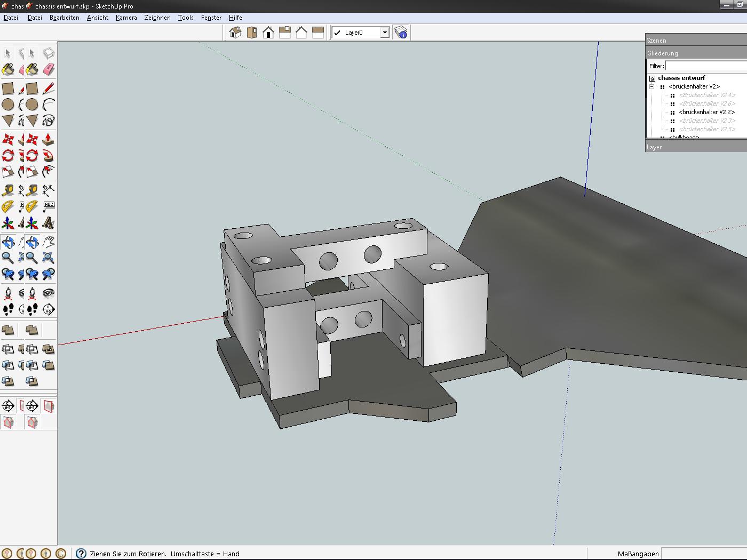
Task: Select <Brückenhalter V2 6> in outliner
Action: tap(707, 103)
